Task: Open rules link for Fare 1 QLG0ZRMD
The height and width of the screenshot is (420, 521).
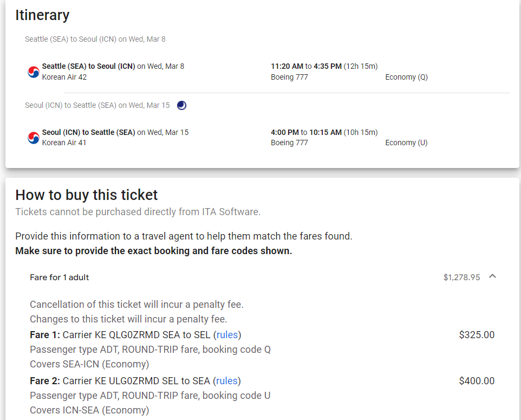Action: coord(227,334)
